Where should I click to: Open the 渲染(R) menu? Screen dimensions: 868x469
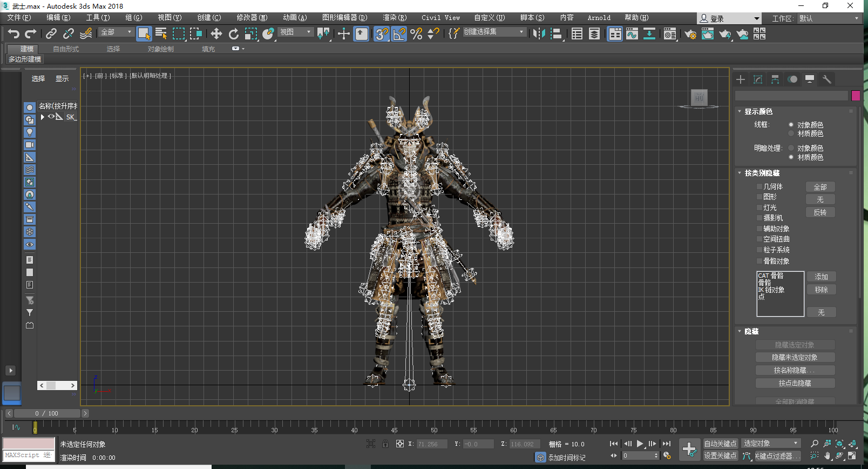point(394,18)
